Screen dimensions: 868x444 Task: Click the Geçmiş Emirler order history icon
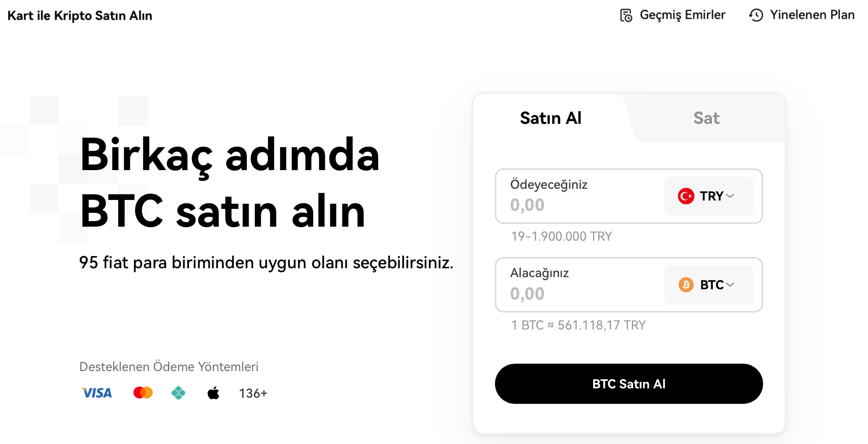click(626, 15)
